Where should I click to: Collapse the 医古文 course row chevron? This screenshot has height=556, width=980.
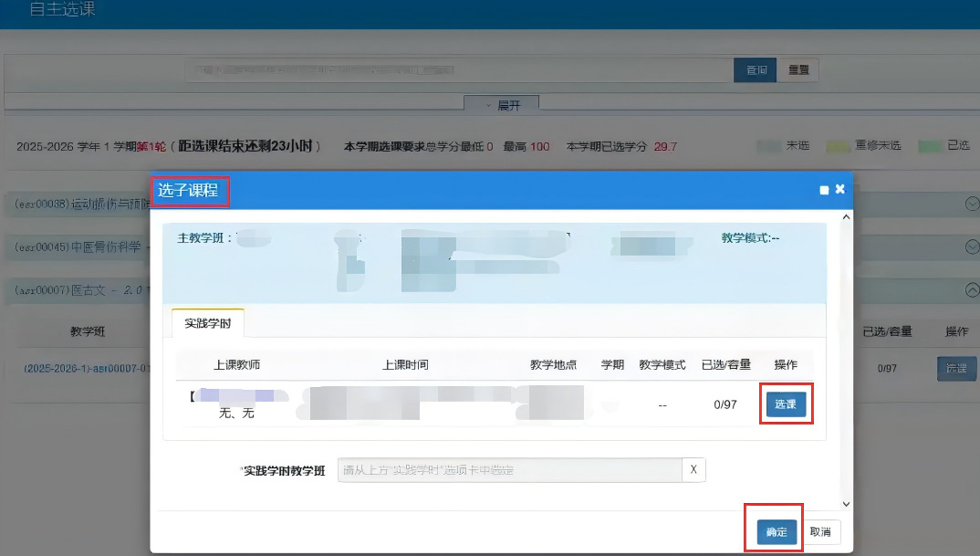[x=972, y=289]
